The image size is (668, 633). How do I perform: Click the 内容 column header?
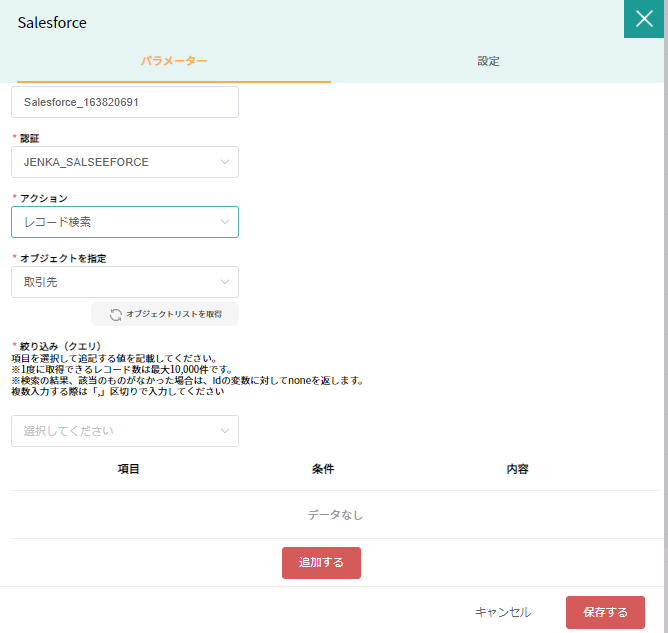coord(517,469)
